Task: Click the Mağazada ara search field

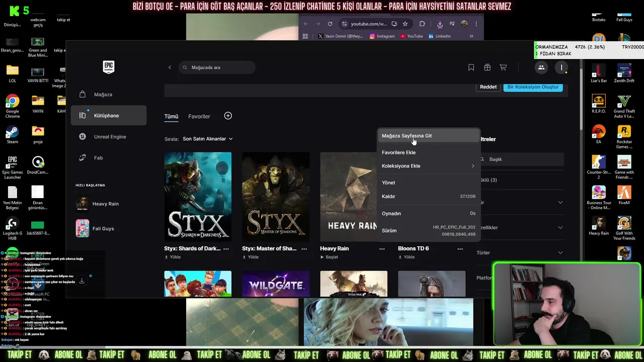Action: click(x=217, y=67)
